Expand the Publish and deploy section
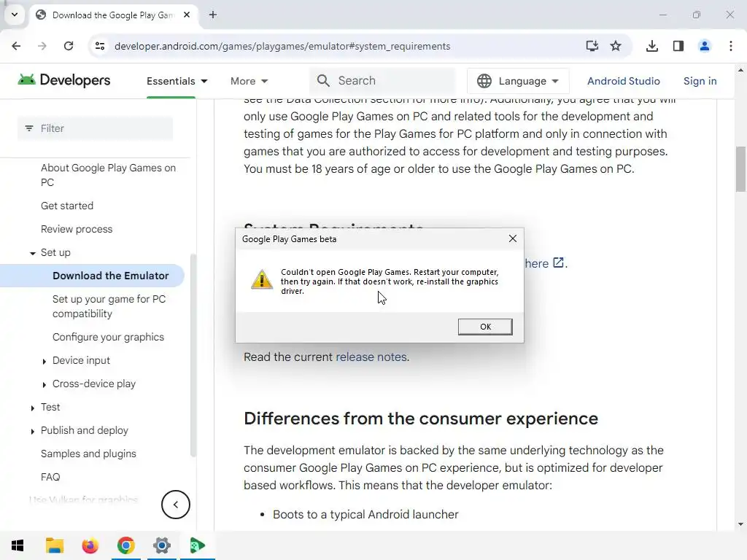This screenshot has width=747, height=560. (x=32, y=431)
